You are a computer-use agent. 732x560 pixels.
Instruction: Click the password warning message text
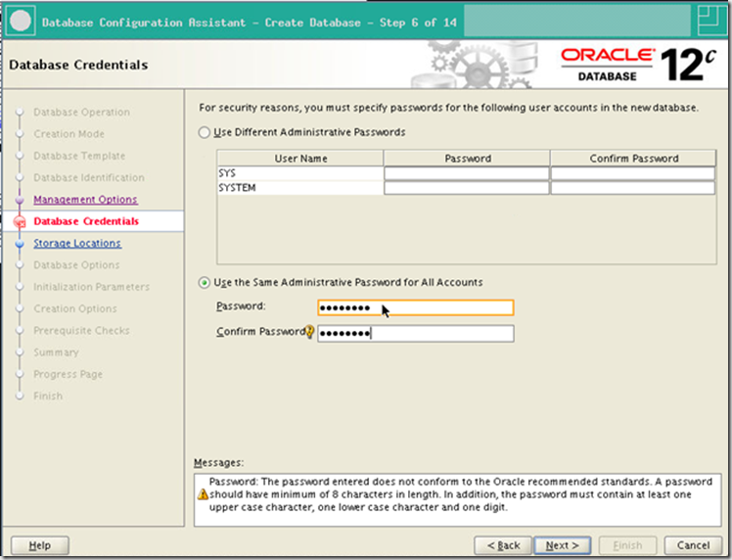460,494
